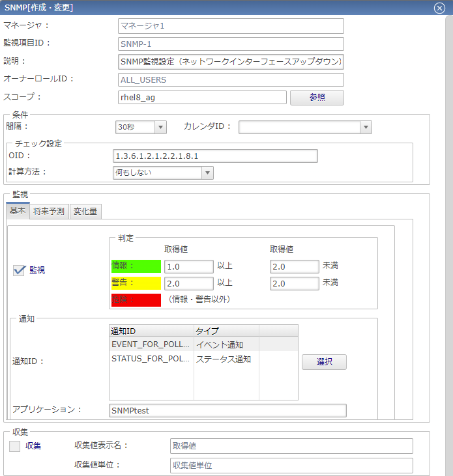Click the 説明 description input field

(x=231, y=62)
